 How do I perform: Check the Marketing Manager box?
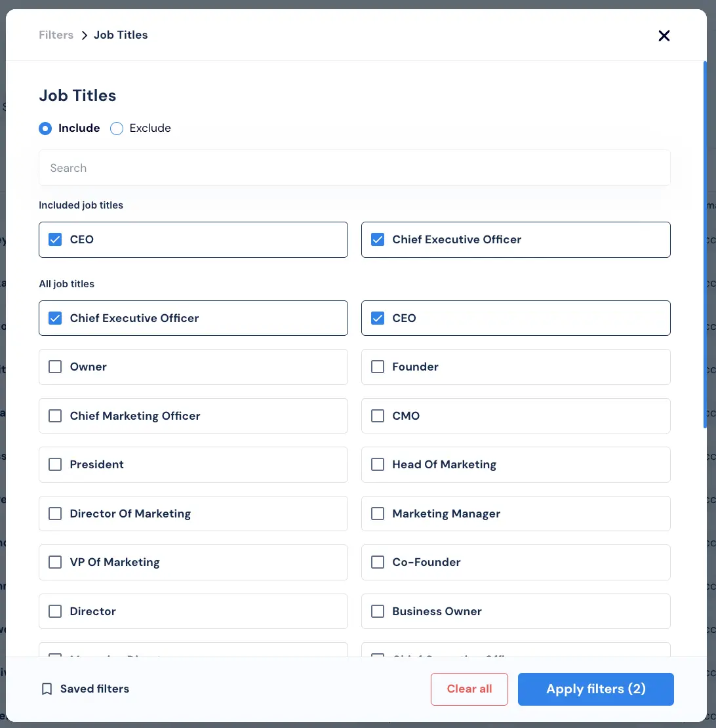click(378, 514)
